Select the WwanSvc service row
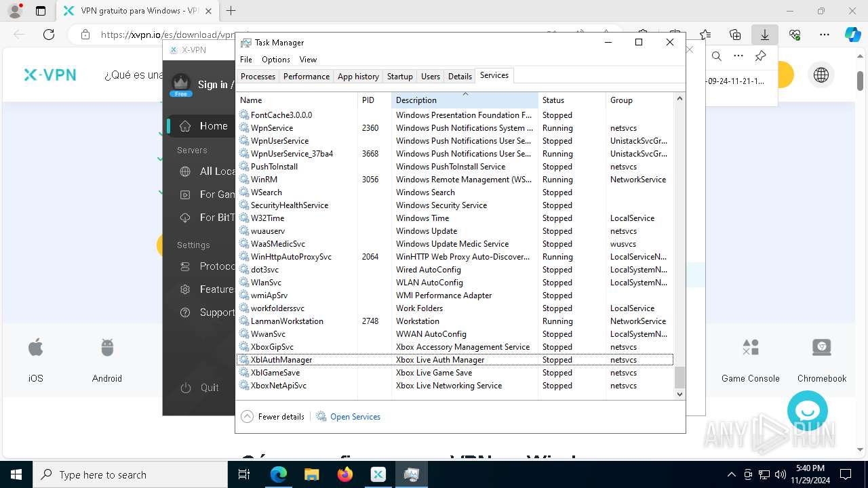This screenshot has height=488, width=868. point(455,334)
